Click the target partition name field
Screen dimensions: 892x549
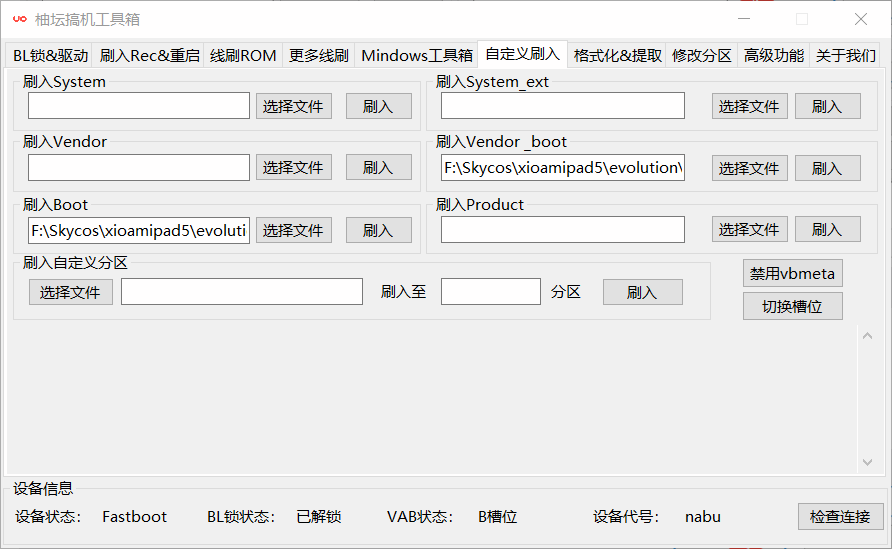[490, 291]
